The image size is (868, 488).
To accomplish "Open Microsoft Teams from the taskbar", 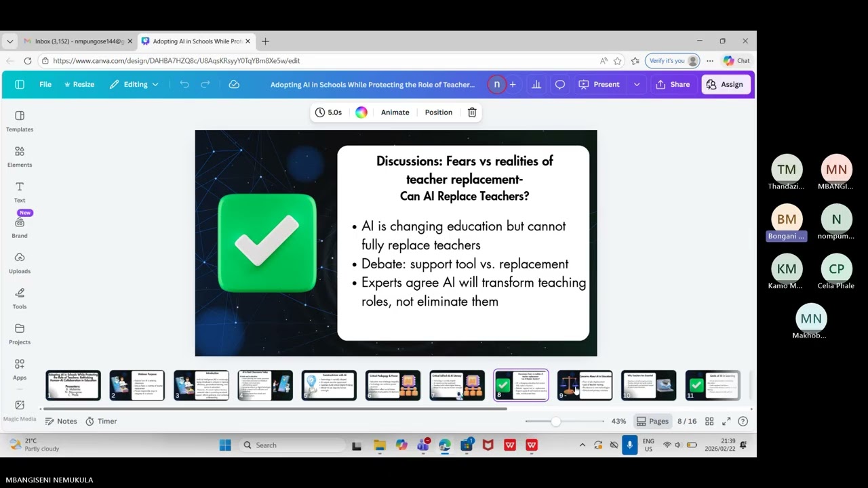I will (423, 445).
